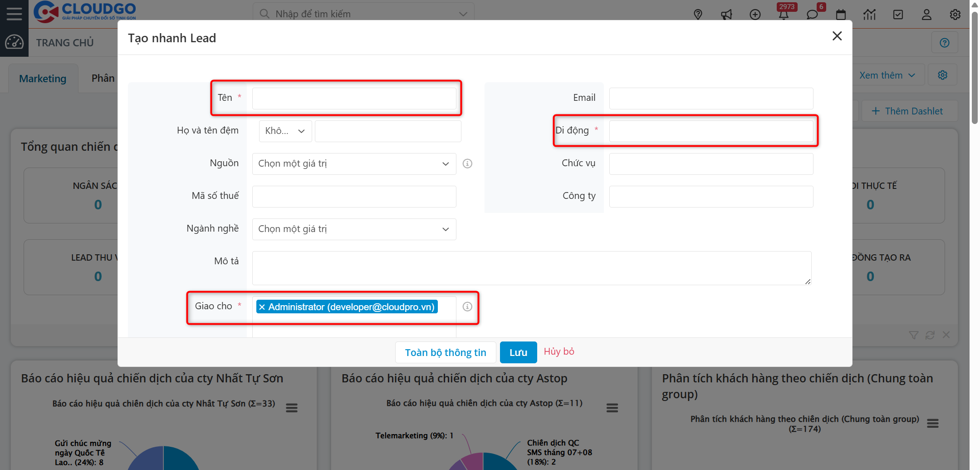Click the Toàn bộ thông tin button
Screen dimensions: 980x470
tap(445, 352)
